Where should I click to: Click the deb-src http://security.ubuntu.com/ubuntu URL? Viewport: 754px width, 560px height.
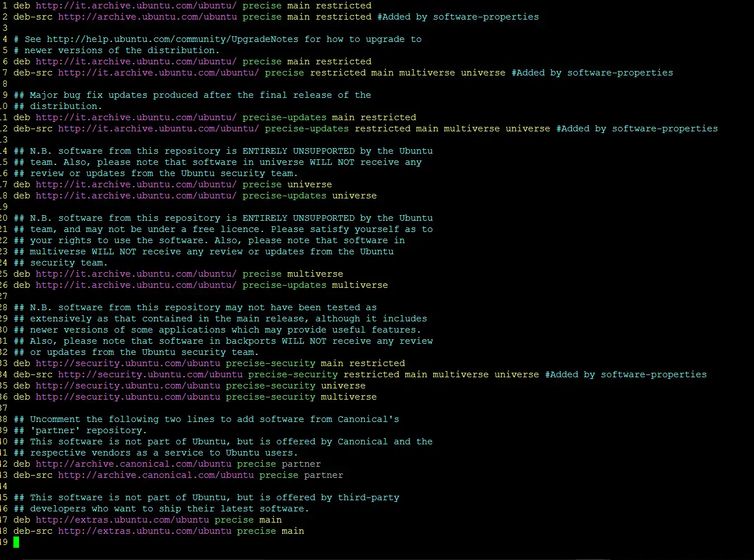pyautogui.click(x=150, y=374)
